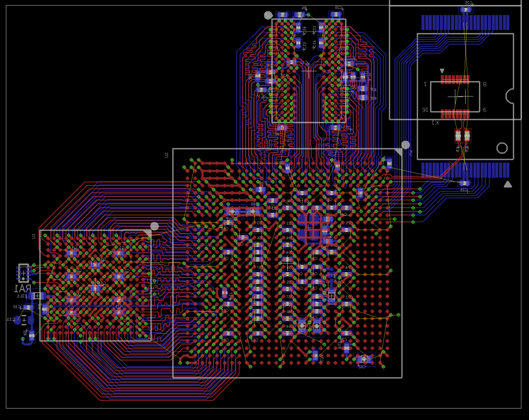Select the R6 resistor above the memory chip
This screenshot has height=420, width=529.
[x=299, y=15]
